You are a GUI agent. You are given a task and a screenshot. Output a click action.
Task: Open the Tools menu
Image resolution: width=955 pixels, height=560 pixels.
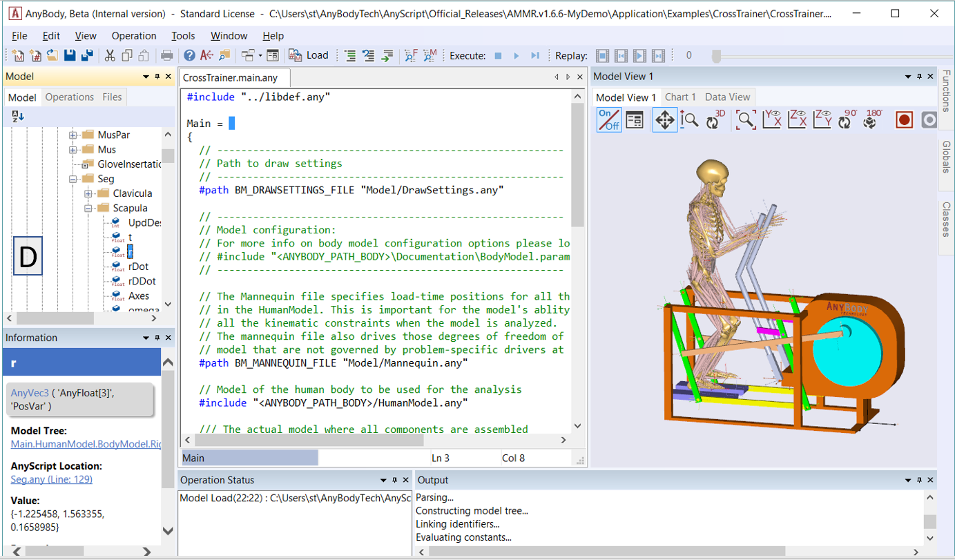(x=183, y=36)
